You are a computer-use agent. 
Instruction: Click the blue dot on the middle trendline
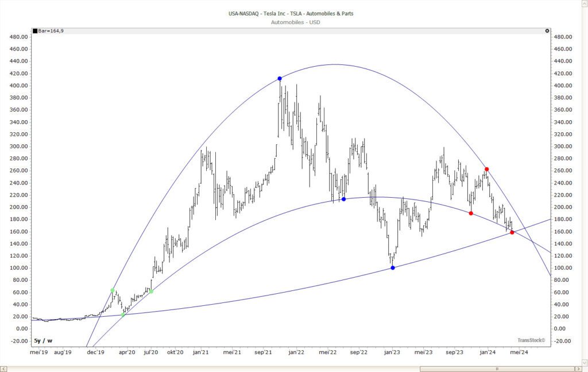click(343, 199)
